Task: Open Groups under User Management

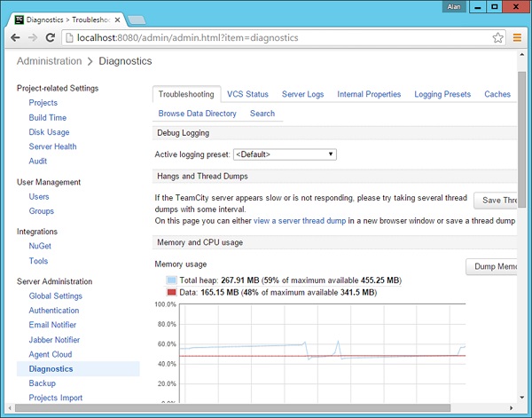Action: 41,211
